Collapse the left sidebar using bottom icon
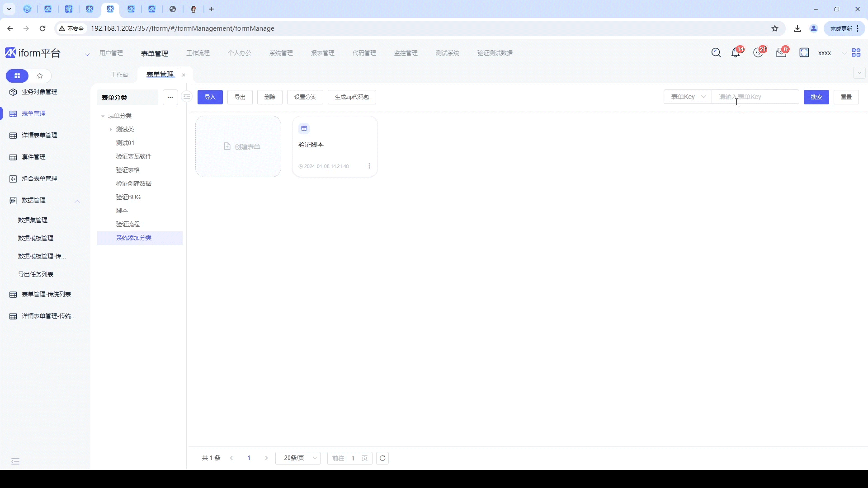This screenshot has height=488, width=868. 15,461
